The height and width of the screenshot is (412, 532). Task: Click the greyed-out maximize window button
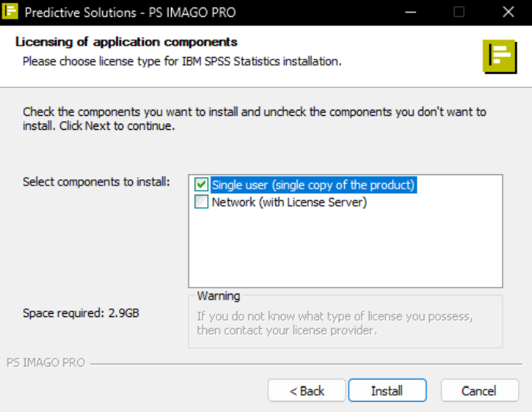click(459, 12)
